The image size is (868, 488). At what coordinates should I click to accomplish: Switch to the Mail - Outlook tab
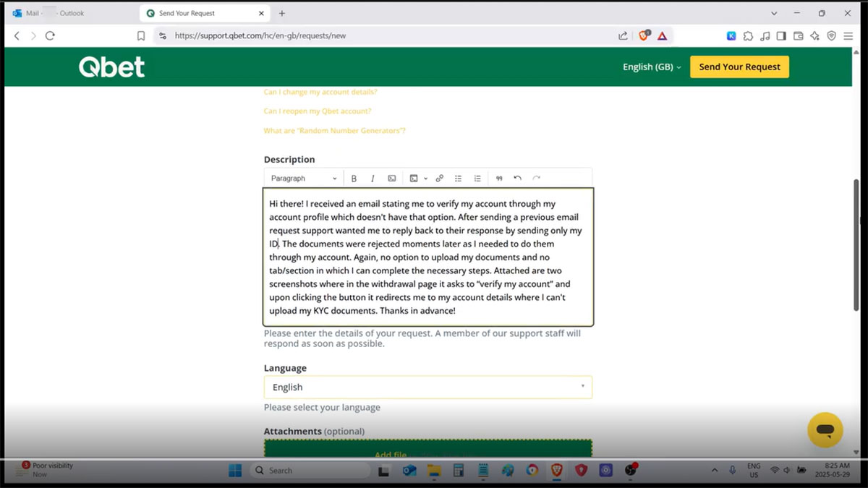click(71, 13)
